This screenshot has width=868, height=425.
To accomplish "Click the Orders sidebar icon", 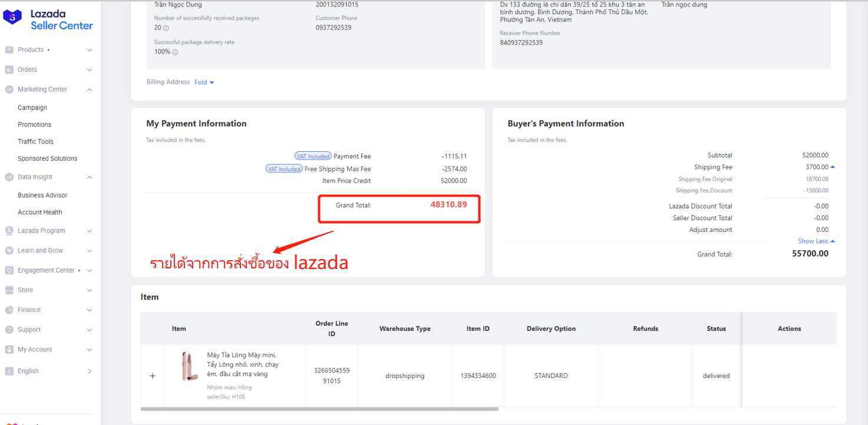I will (9, 69).
